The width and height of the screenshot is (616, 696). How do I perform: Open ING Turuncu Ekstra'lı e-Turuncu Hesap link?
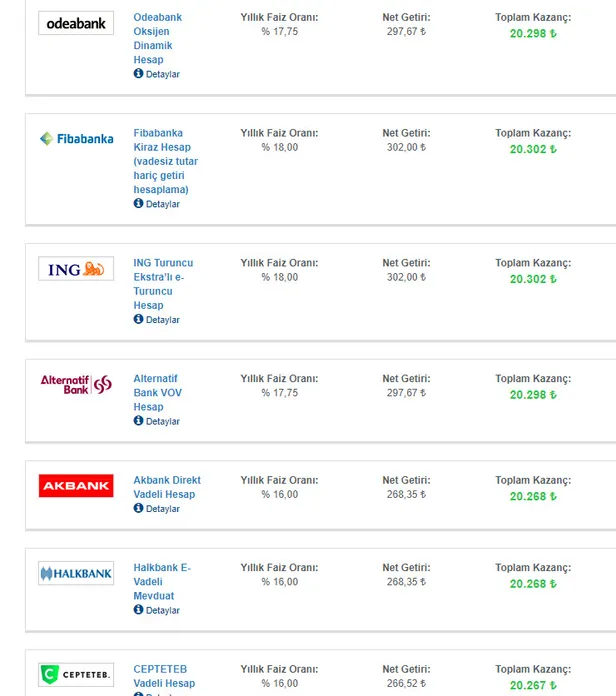pyautogui.click(x=163, y=284)
